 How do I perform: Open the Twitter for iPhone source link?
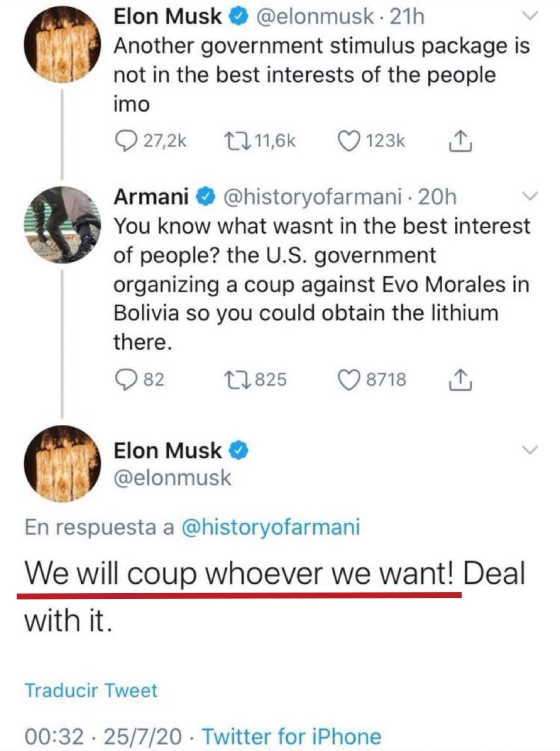(291, 736)
